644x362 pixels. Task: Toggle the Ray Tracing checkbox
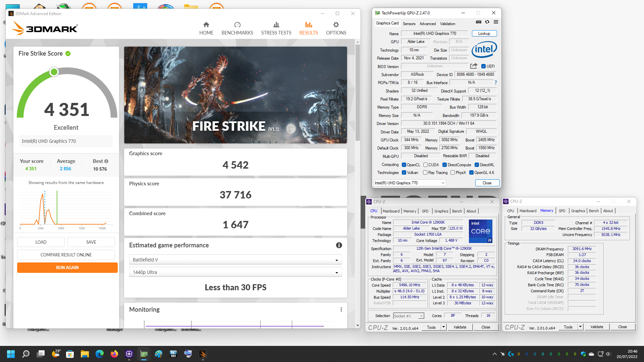425,173
